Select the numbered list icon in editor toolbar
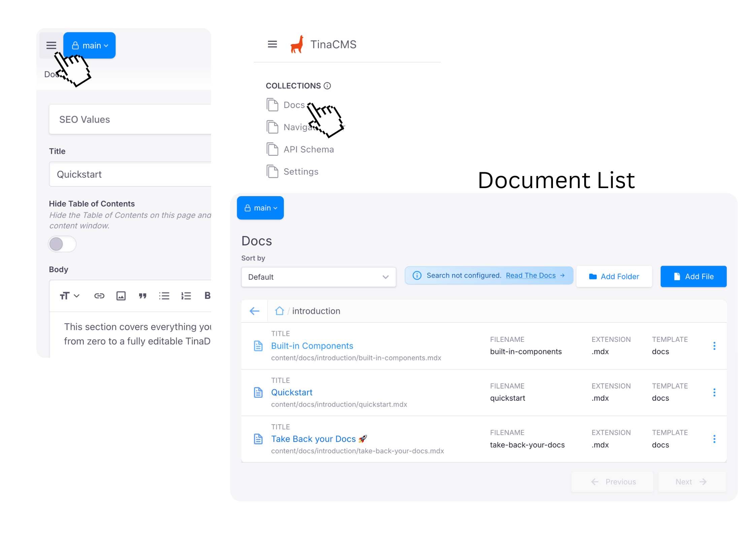The image size is (756, 534). pos(186,296)
